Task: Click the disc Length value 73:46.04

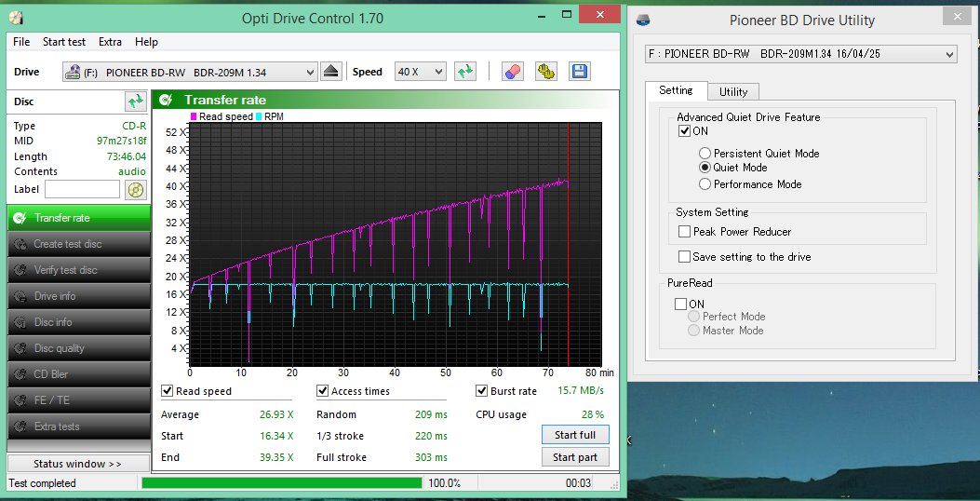Action: tap(127, 156)
